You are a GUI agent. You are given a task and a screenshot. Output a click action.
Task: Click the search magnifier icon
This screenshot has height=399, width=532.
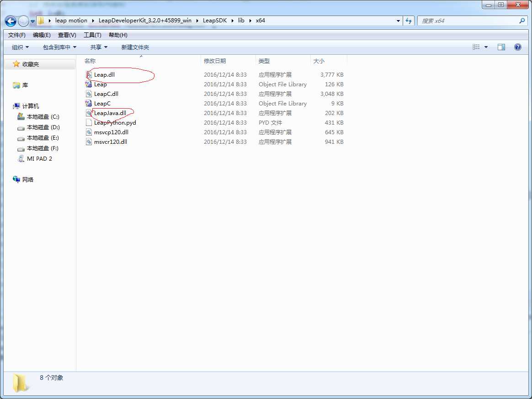[522, 21]
